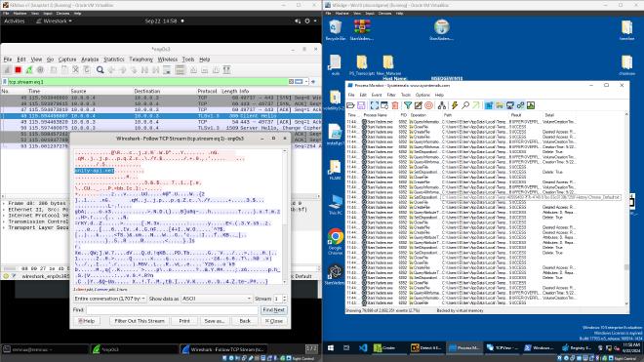Viewport: 644px width, 362px height.
Task: Clear Process Monitor events with trash icon
Action: pos(395,105)
